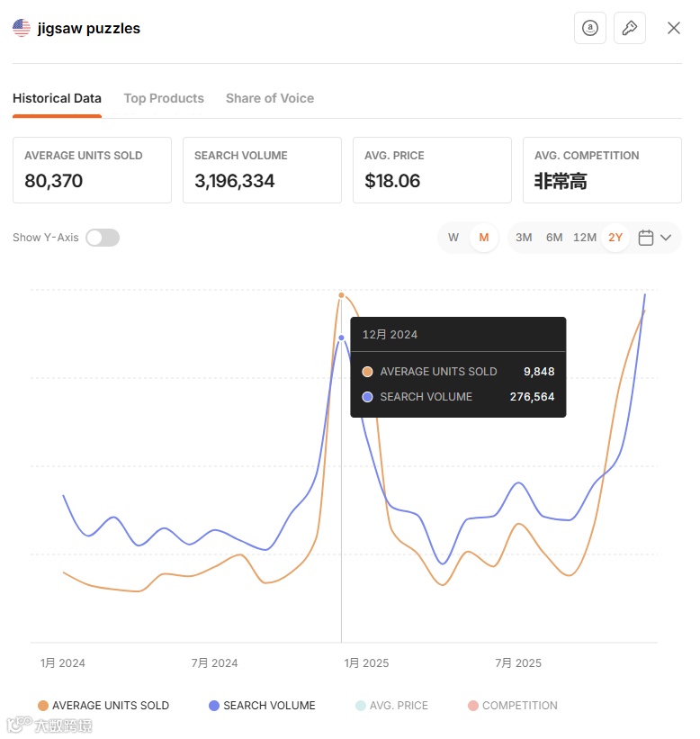
Task: Select weekly W granularity
Action: point(453,238)
